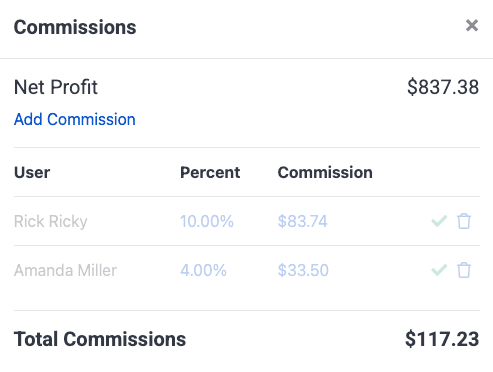Viewport: 493px width, 372px height.
Task: Delete Amanda Miller's commission row
Action: (464, 270)
